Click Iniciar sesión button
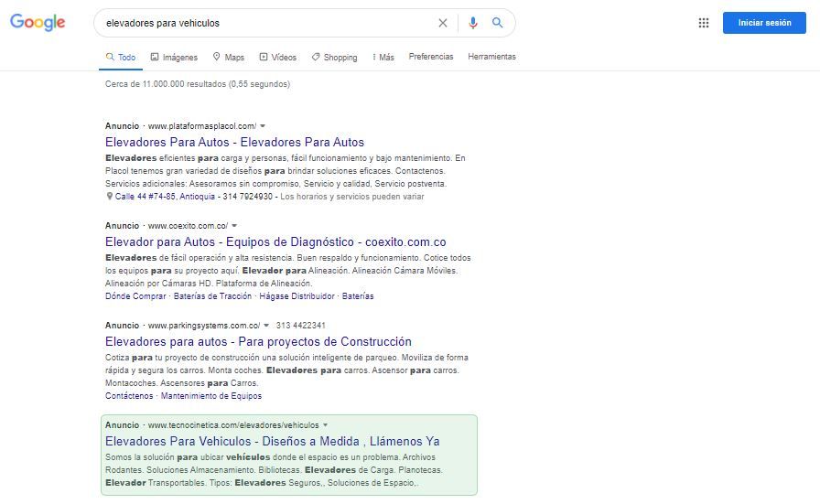This screenshot has height=504, width=820. (764, 23)
